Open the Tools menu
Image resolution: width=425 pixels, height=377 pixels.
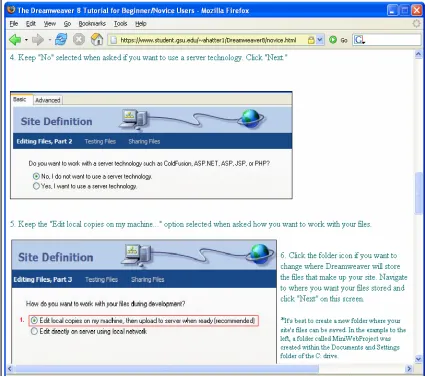120,24
